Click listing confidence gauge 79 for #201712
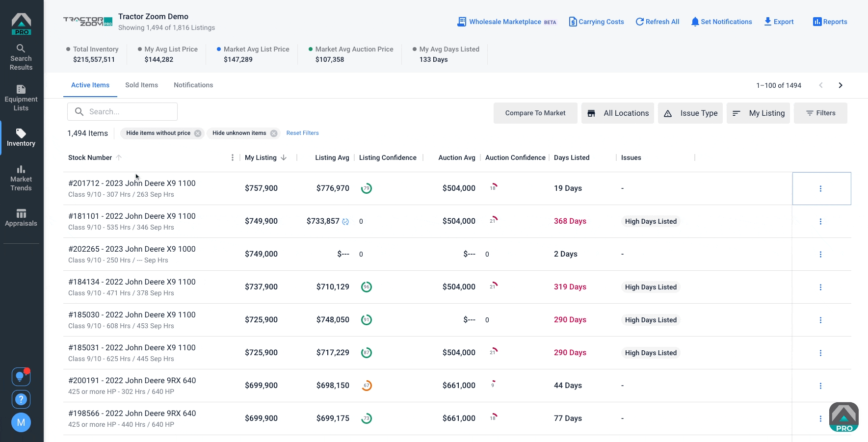This screenshot has width=868, height=442. [367, 188]
